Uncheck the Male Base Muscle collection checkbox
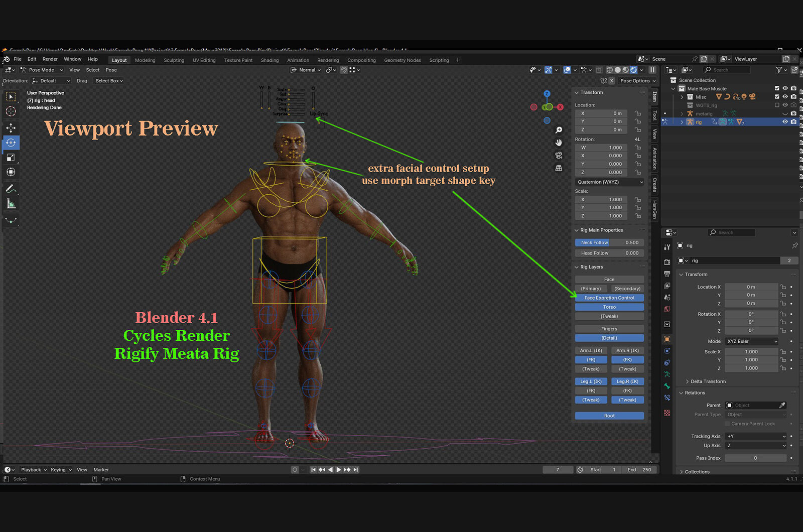Viewport: 803px width, 532px height. coord(777,88)
